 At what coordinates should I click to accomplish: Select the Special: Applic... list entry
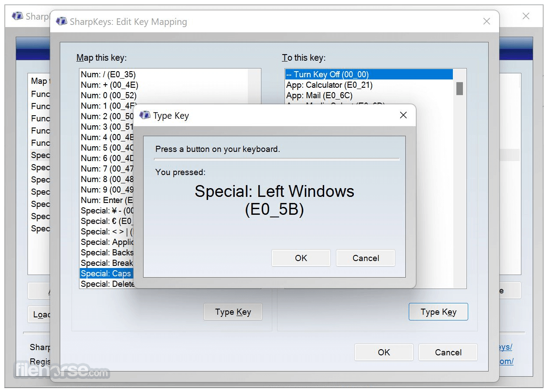107,242
